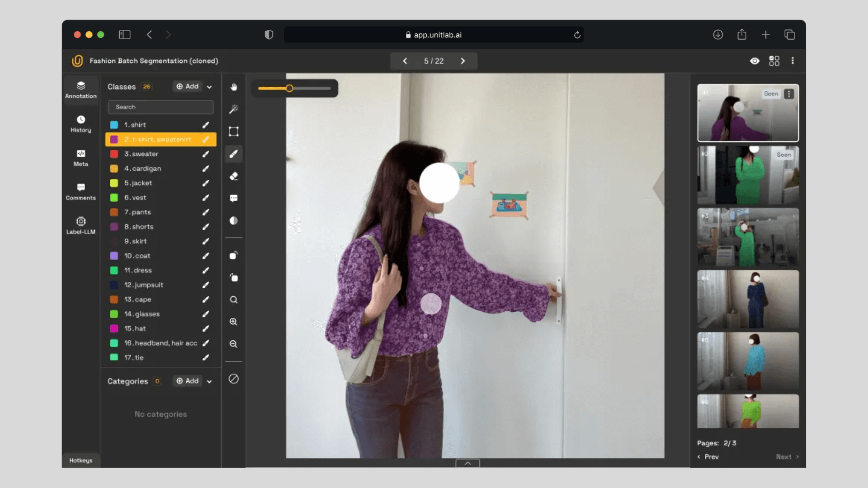This screenshot has width=868, height=488.
Task: Open the Label-LLM tab
Action: pyautogui.click(x=81, y=225)
